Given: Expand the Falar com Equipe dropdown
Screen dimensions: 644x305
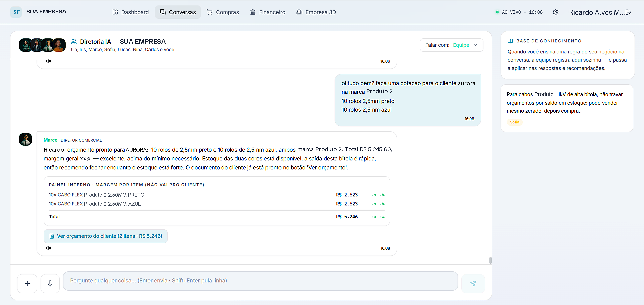Looking at the screenshot, I should 451,45.
